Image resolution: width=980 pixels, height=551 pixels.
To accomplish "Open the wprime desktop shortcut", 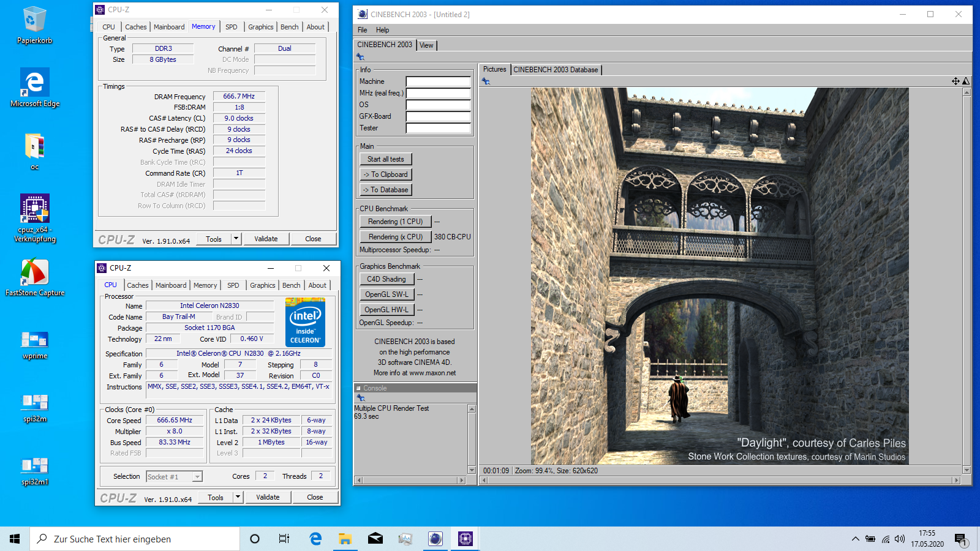I will click(x=35, y=345).
